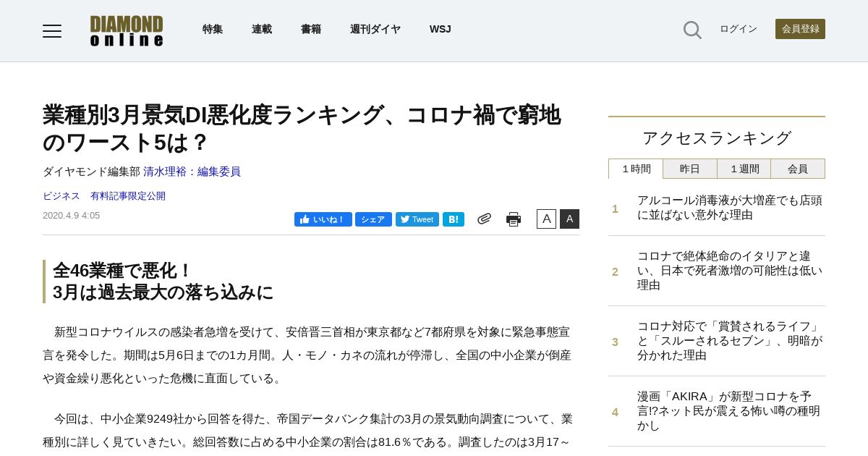Click ダイヤモンド編集部 byline text
The width and height of the screenshot is (868, 456).
coord(91,172)
